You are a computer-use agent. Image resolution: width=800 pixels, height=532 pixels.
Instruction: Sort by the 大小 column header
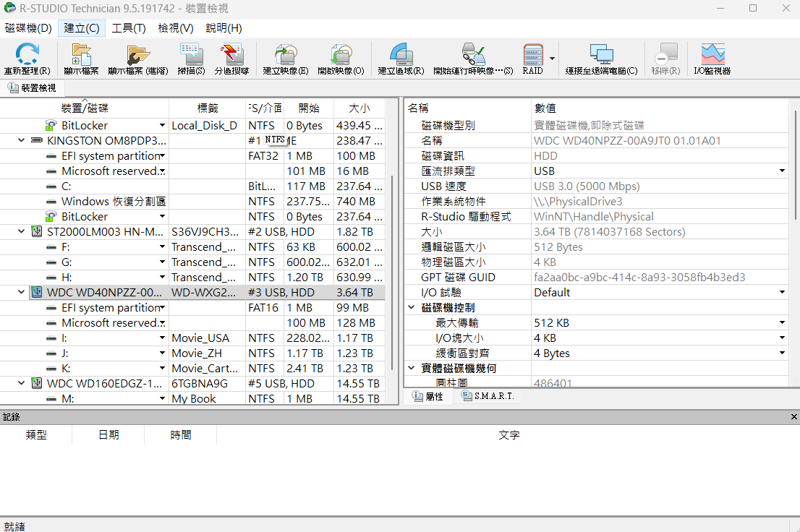[x=359, y=108]
